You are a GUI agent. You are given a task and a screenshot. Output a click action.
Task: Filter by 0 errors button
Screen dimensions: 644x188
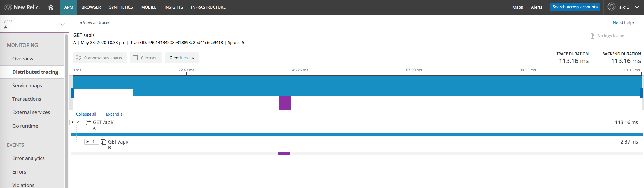(146, 58)
